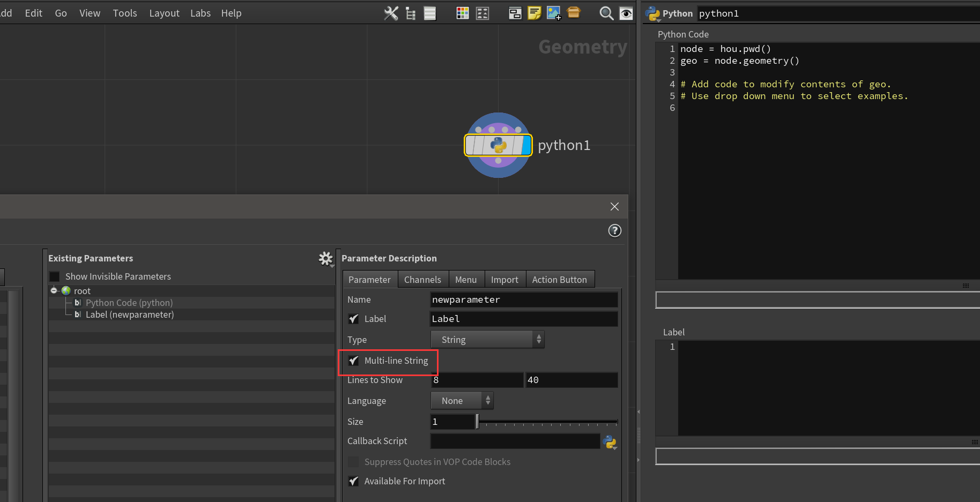The height and width of the screenshot is (502, 980).
Task: Click the magnifier search icon
Action: point(606,13)
